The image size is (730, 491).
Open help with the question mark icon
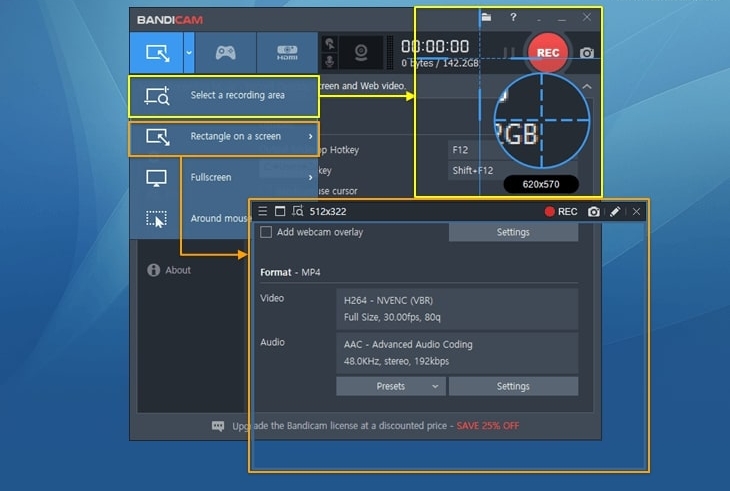click(x=513, y=17)
